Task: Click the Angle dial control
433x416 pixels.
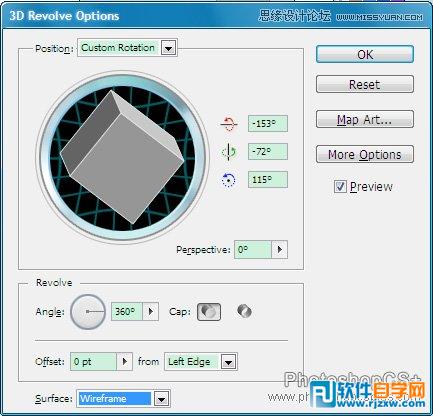Action: click(88, 312)
